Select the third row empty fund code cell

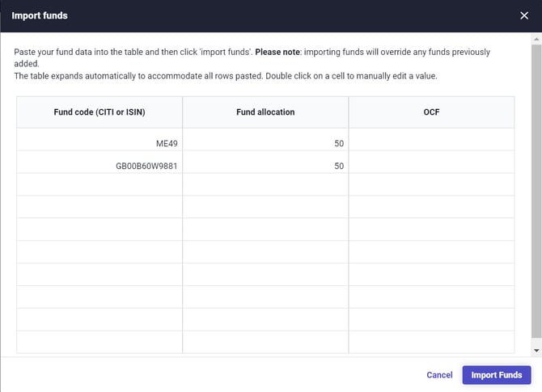[x=100, y=184]
